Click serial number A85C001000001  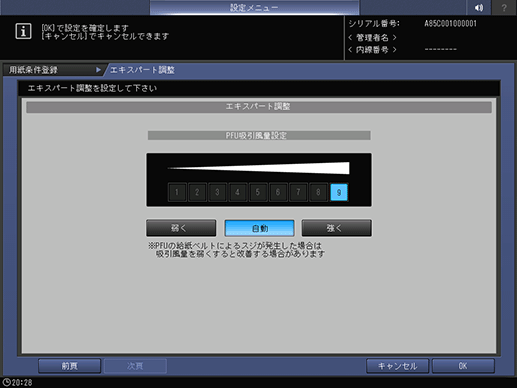point(450,24)
